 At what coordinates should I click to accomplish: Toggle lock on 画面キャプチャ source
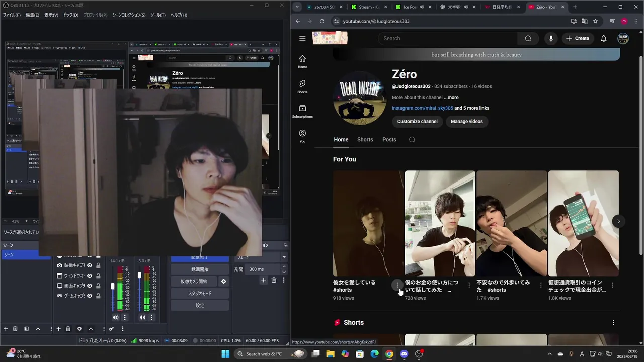pyautogui.click(x=98, y=286)
